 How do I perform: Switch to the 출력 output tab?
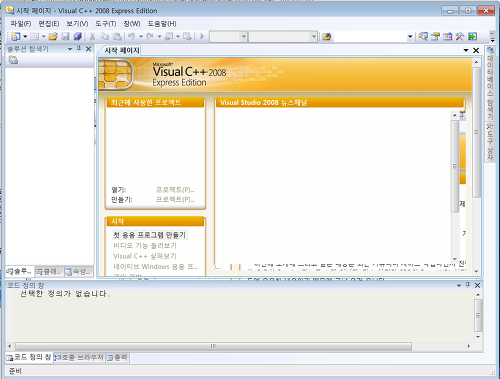click(117, 357)
